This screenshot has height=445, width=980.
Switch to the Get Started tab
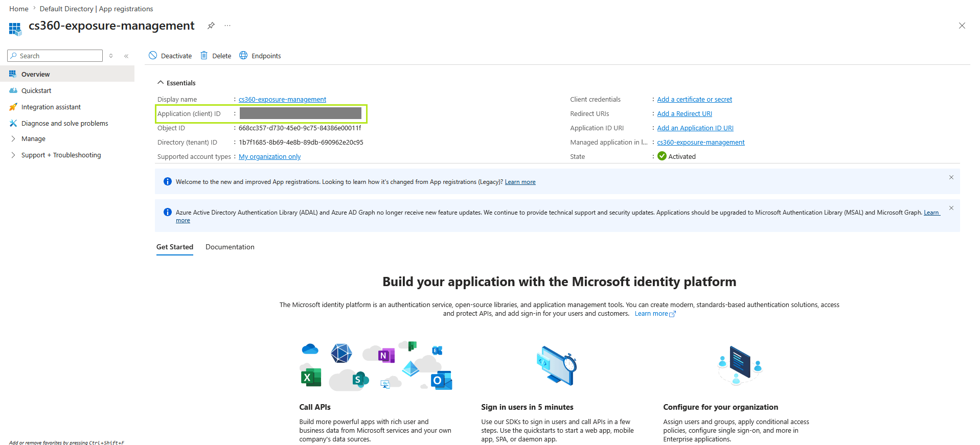(175, 247)
